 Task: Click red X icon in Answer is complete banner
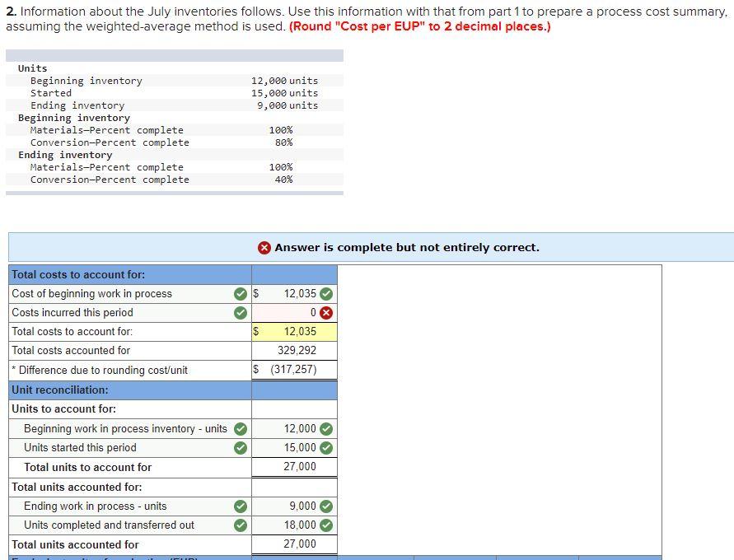(264, 248)
